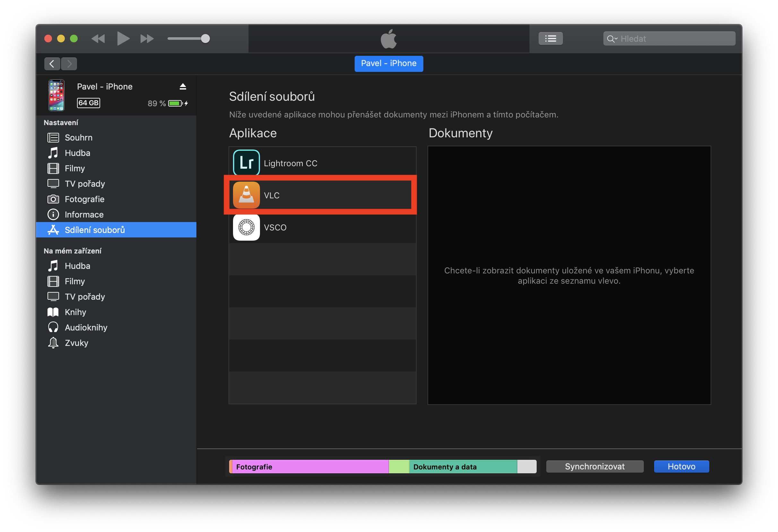Image resolution: width=778 pixels, height=532 pixels.
Task: Click the Dokumenty a data storage segment
Action: click(463, 467)
